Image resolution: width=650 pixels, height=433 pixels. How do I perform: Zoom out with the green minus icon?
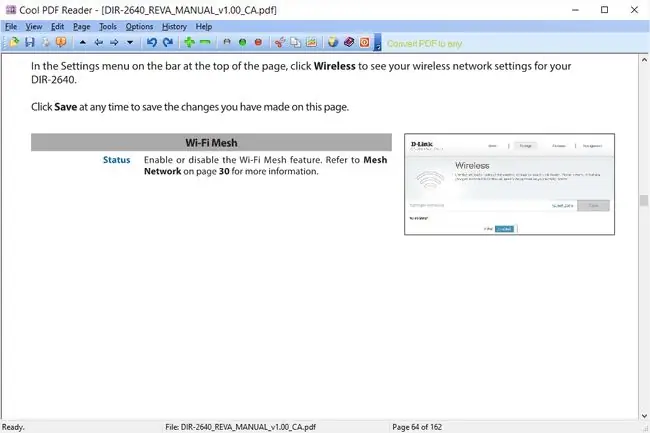(205, 42)
